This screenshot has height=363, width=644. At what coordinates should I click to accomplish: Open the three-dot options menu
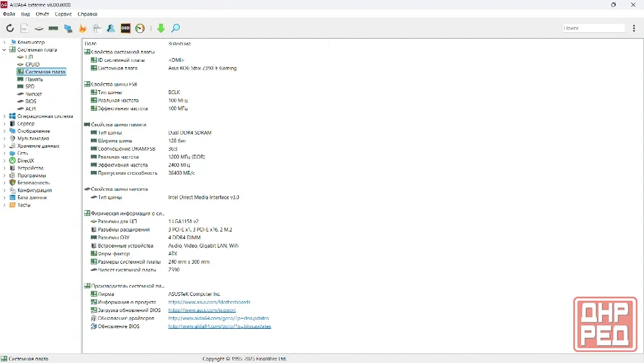pyautogui.click(x=634, y=28)
